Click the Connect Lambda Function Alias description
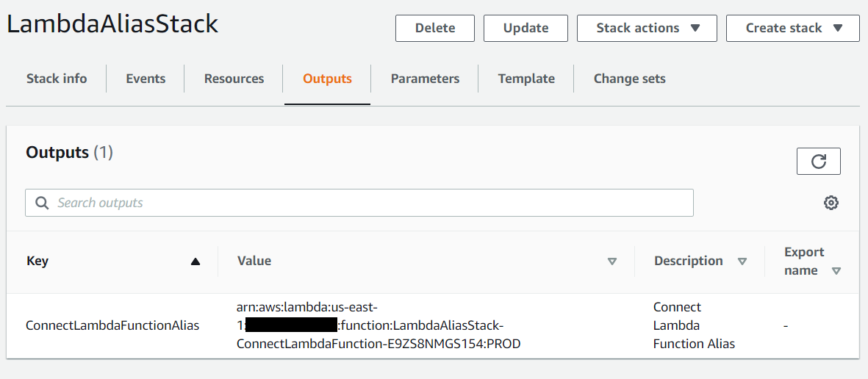Screen dimensions: 868x379 click(694, 325)
